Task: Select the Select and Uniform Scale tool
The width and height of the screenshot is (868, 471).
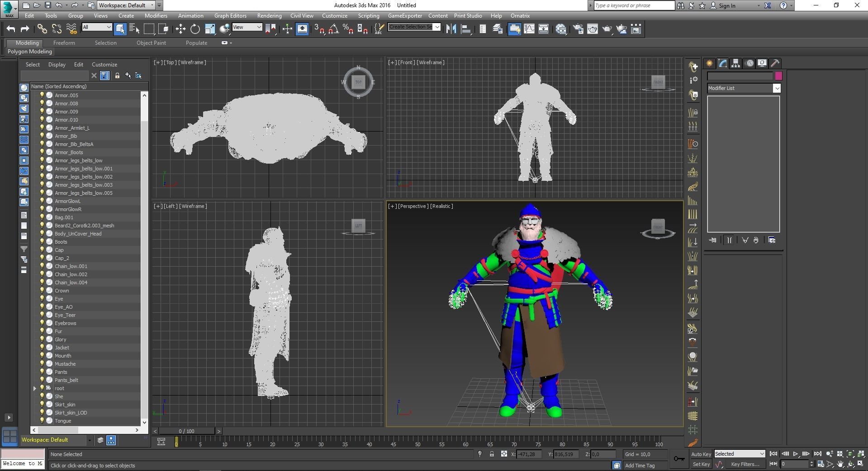Action: pos(209,29)
